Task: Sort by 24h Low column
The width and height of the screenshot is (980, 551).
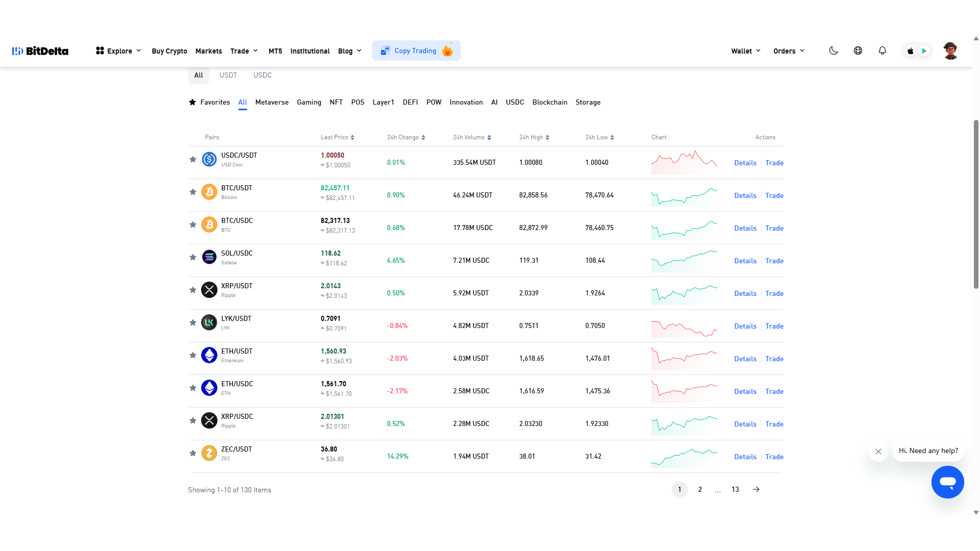Action: click(600, 137)
